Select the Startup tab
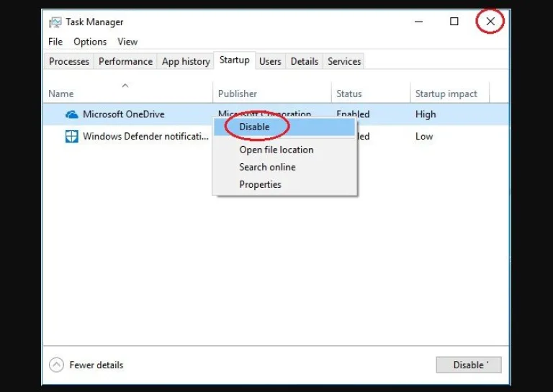Screen dimensions: 553x392 pyautogui.click(x=235, y=60)
